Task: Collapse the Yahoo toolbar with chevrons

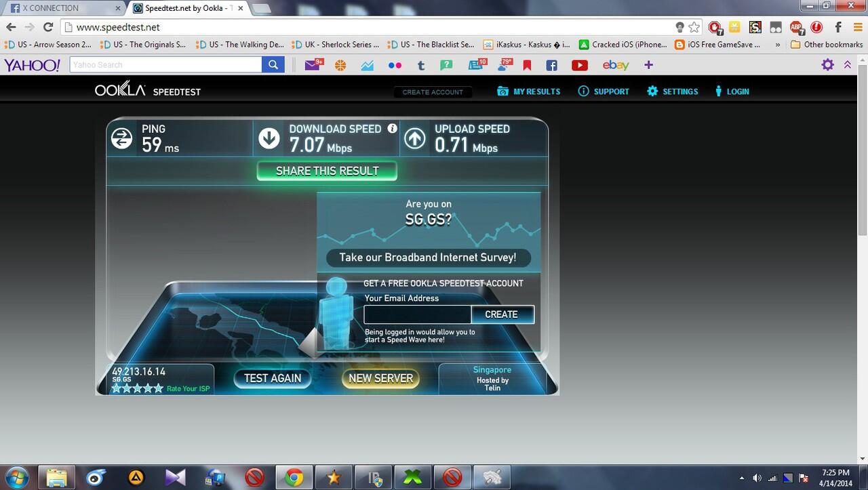Action: pyautogui.click(x=848, y=65)
